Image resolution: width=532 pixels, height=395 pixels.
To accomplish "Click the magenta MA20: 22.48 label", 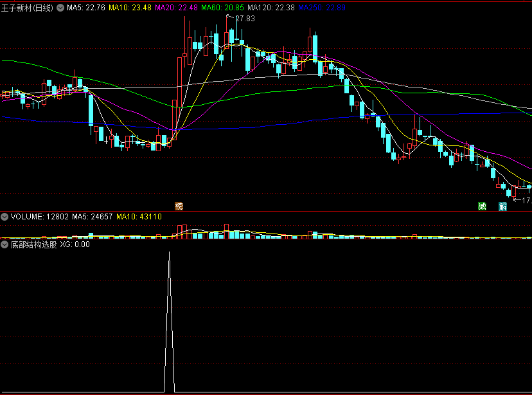I will [x=176, y=8].
